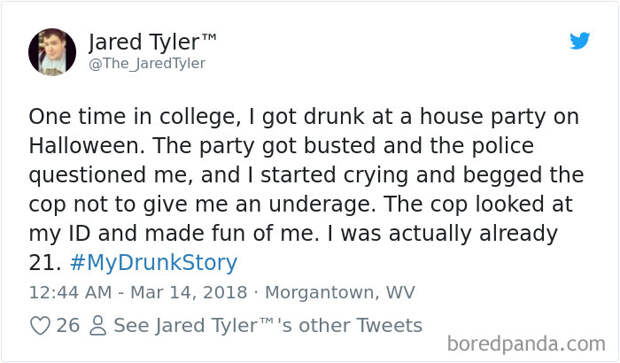Click the @The_JaredTyler handle

pos(147,64)
